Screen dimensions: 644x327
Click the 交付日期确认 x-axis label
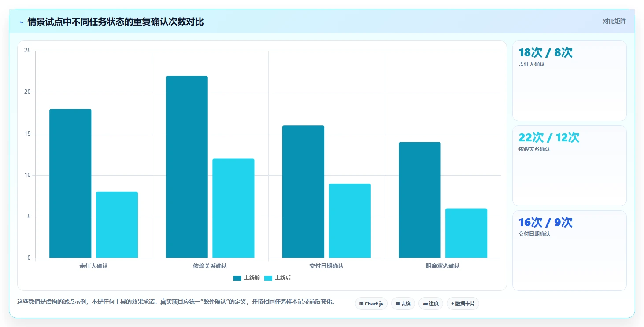click(326, 266)
